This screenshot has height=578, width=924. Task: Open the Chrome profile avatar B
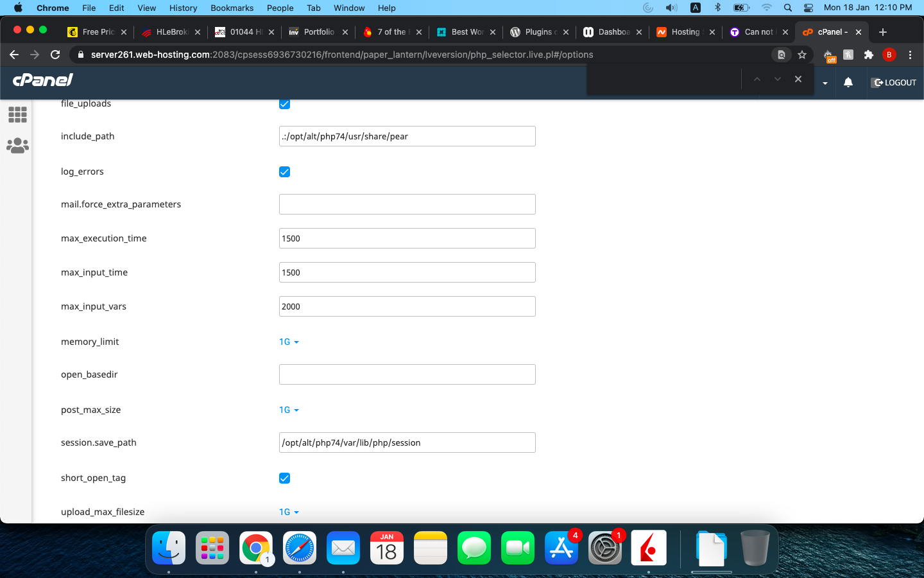pos(889,55)
